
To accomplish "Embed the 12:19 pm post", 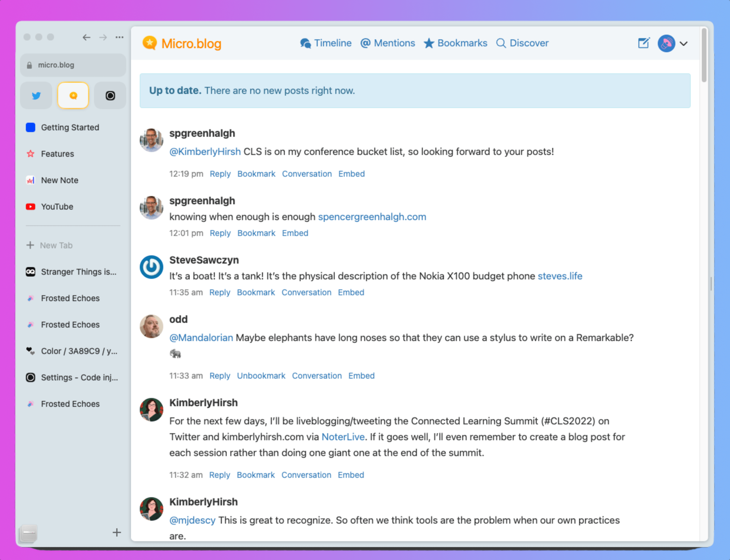I will [351, 174].
